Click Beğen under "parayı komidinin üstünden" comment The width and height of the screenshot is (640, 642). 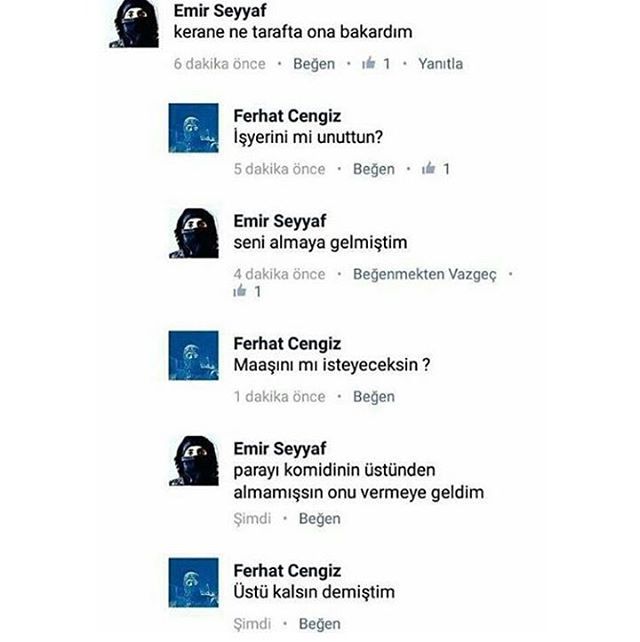pos(320,519)
